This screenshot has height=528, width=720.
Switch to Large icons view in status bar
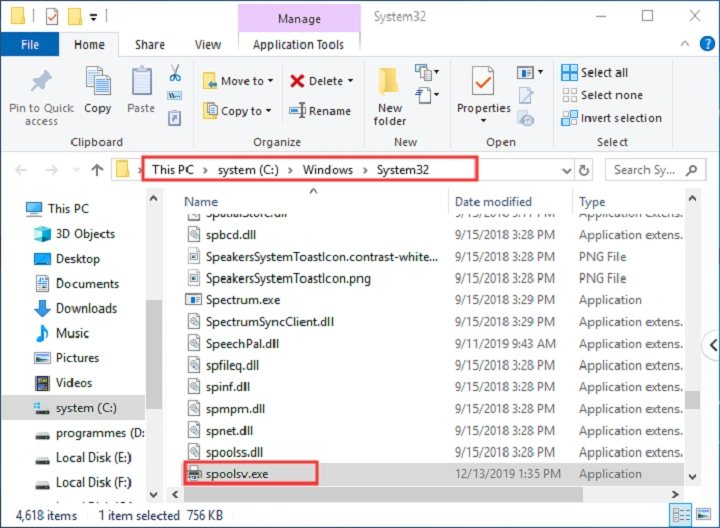[703, 515]
